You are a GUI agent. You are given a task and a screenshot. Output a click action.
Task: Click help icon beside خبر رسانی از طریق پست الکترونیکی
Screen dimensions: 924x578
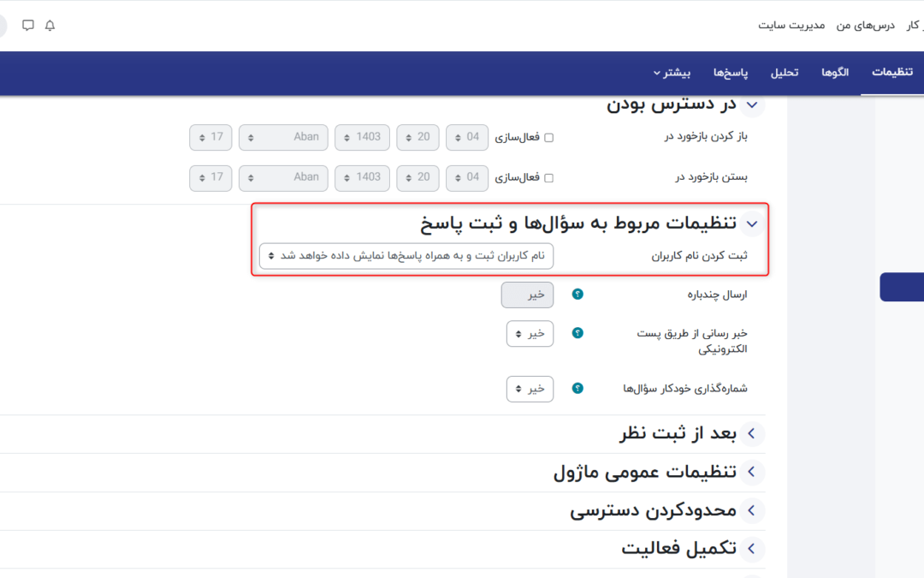577,333
